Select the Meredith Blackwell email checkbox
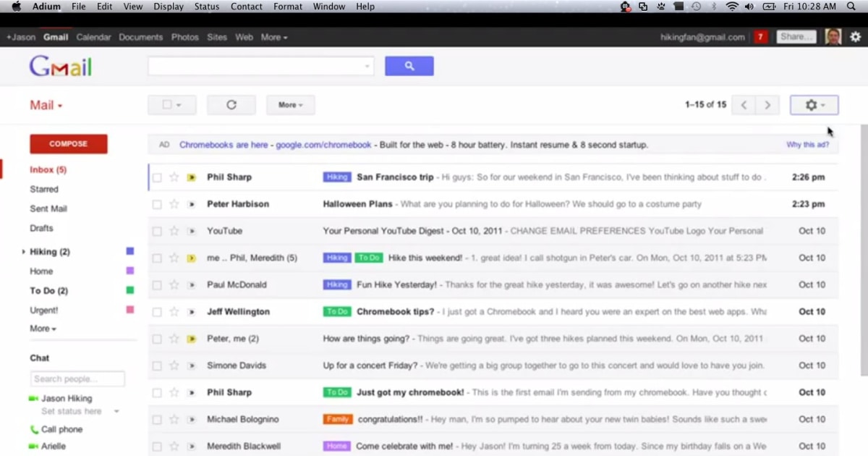This screenshot has width=868, height=456. click(x=157, y=447)
